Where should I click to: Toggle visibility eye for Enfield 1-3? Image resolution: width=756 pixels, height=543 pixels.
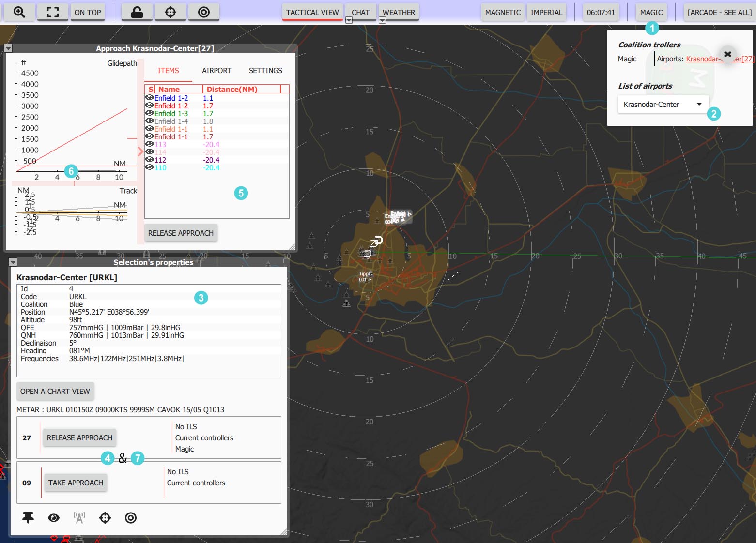click(150, 113)
